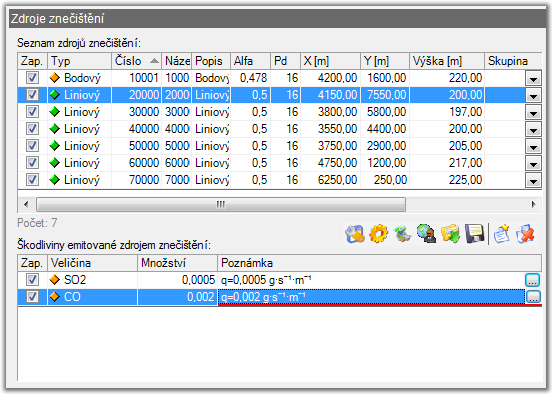The image size is (552, 394).
Task: Click green diamond icon in row 70000
Action: 55,180
